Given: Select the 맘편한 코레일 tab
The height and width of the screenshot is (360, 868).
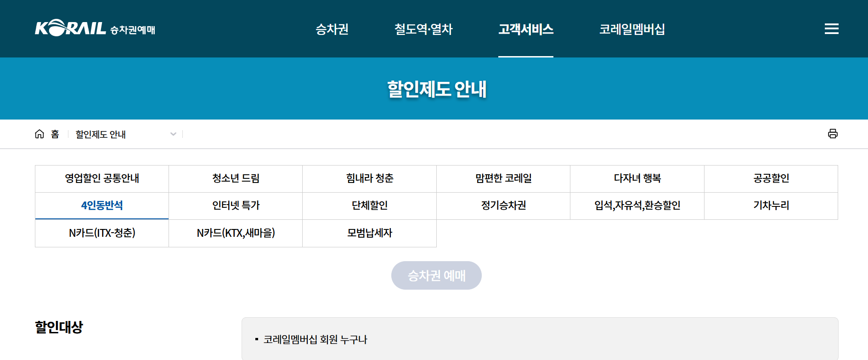Looking at the screenshot, I should [x=503, y=178].
